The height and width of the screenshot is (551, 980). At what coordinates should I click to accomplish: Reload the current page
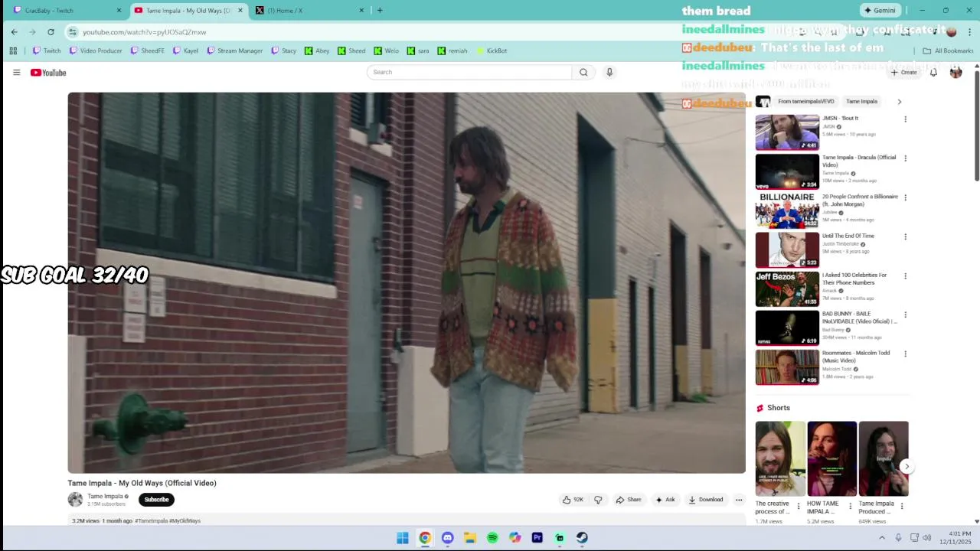tap(51, 32)
